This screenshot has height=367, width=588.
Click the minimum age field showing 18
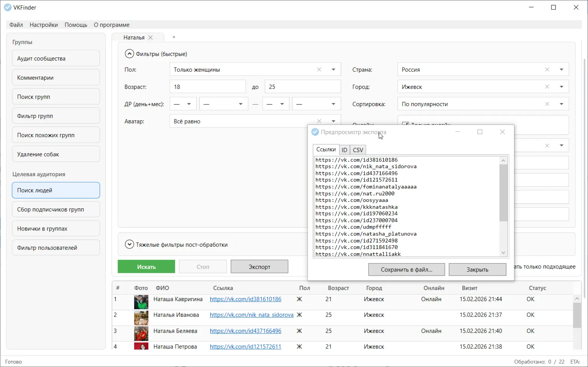point(207,87)
